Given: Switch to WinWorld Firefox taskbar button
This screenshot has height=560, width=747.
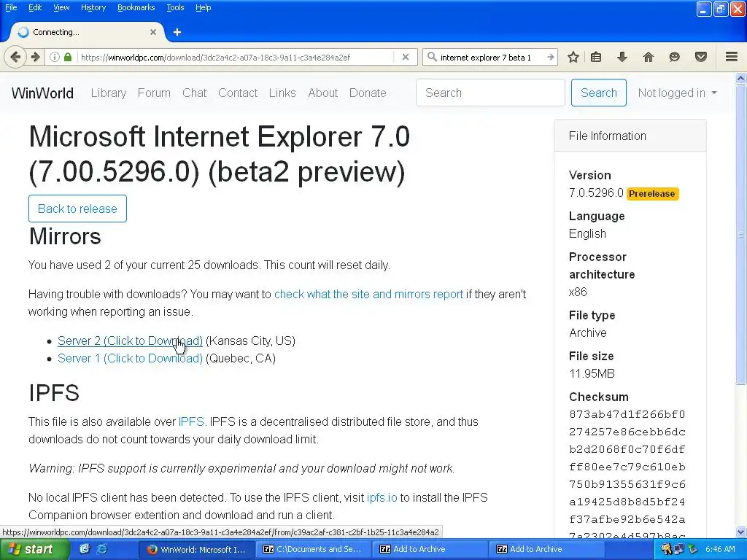Looking at the screenshot, I should pyautogui.click(x=196, y=549).
